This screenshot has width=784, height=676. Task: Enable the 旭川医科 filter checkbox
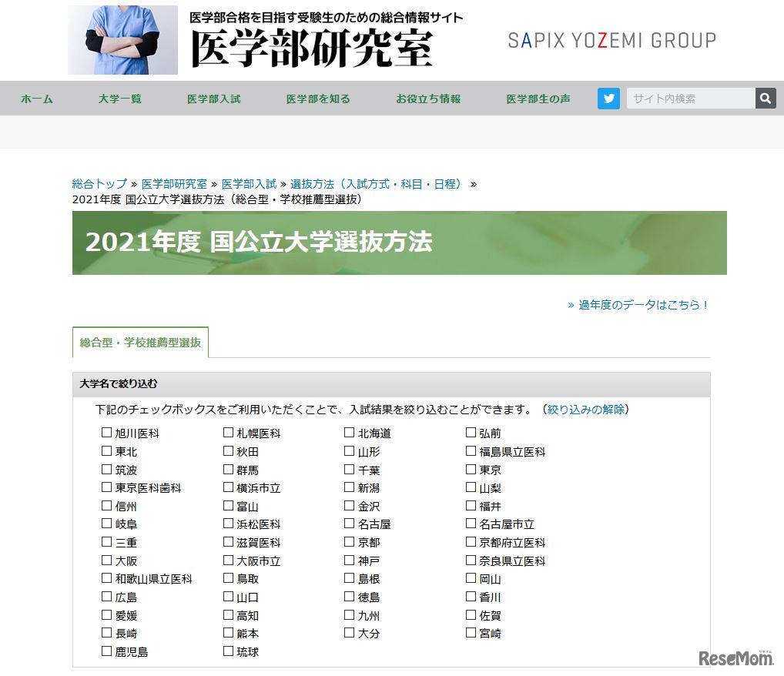[106, 433]
